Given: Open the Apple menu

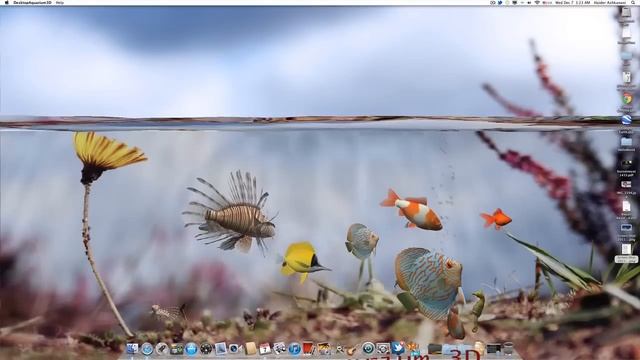Looking at the screenshot, I should [x=6, y=2].
